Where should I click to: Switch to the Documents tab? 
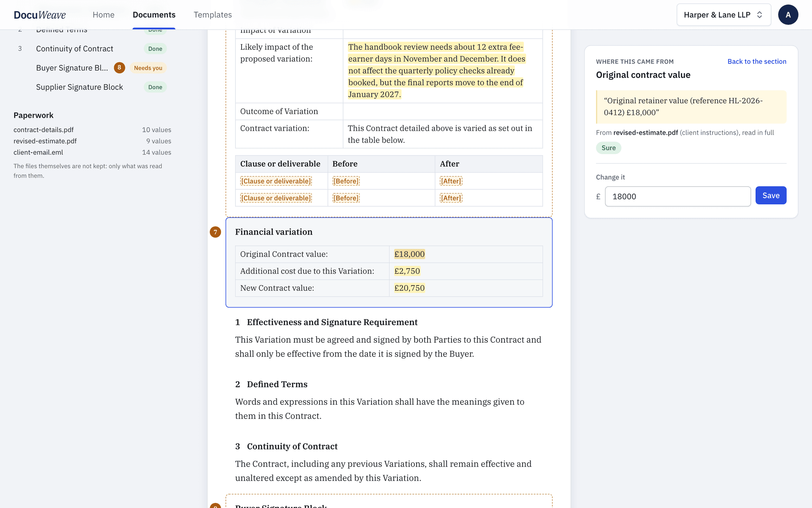click(154, 15)
